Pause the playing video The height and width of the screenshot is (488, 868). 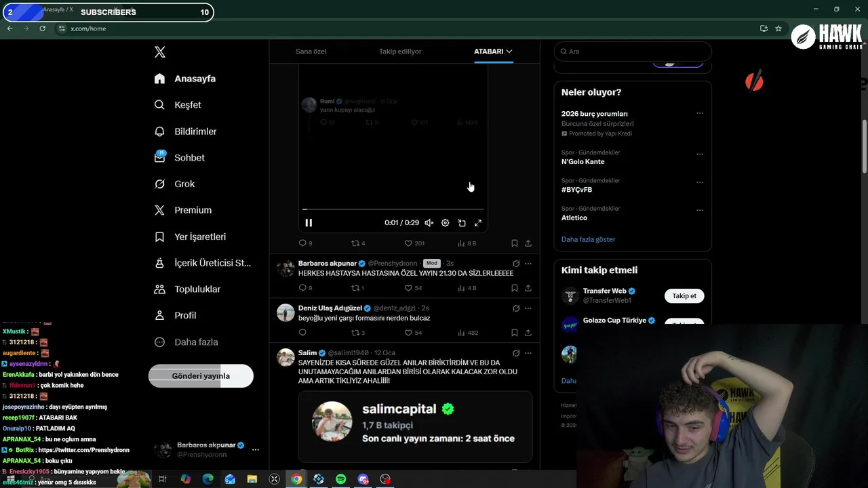(309, 223)
